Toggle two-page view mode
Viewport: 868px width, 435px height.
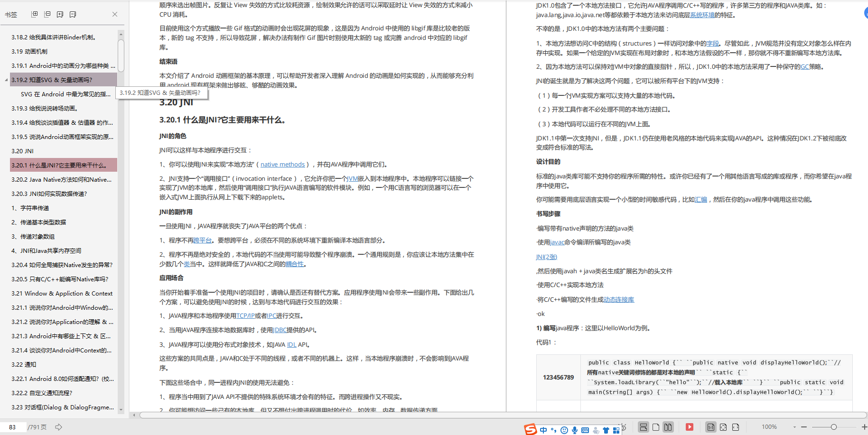(668, 427)
